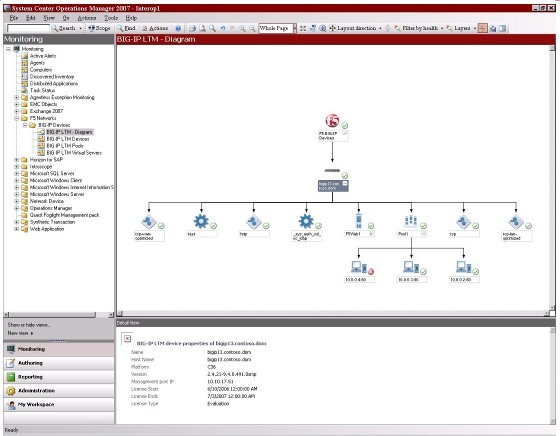This screenshot has width=560, height=436.
Task: Open the Edit menu
Action: 30,18
